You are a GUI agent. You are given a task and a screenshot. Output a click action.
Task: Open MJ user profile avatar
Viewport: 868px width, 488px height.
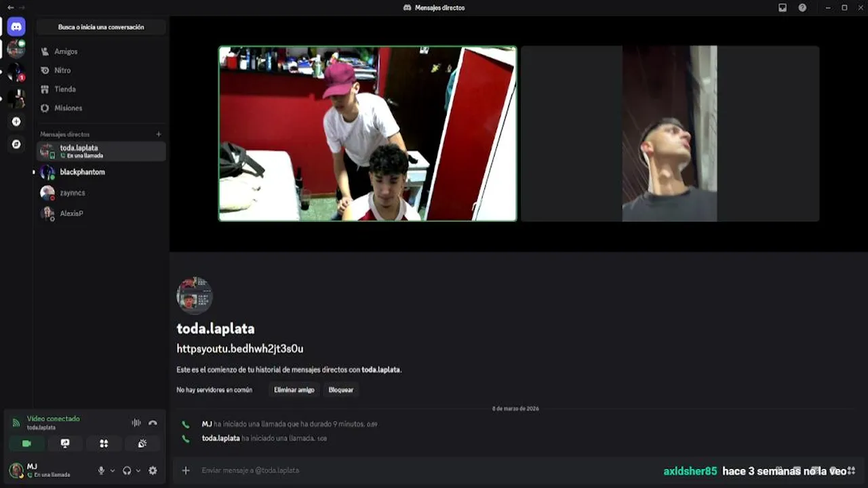16,470
